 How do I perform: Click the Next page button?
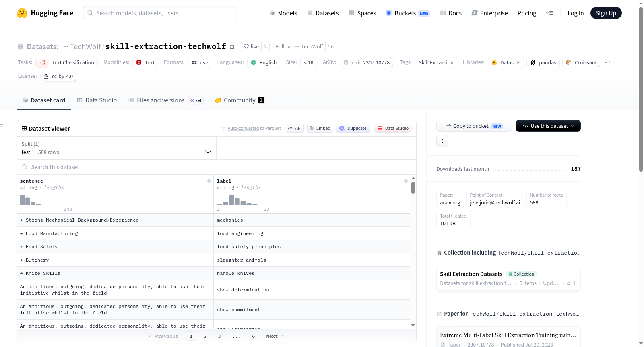pyautogui.click(x=275, y=336)
